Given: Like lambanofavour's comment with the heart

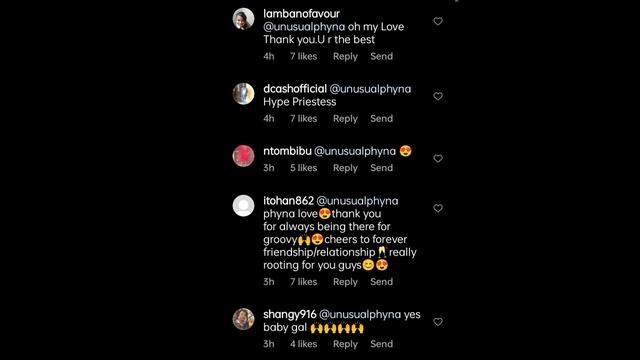Looking at the screenshot, I should [438, 21].
